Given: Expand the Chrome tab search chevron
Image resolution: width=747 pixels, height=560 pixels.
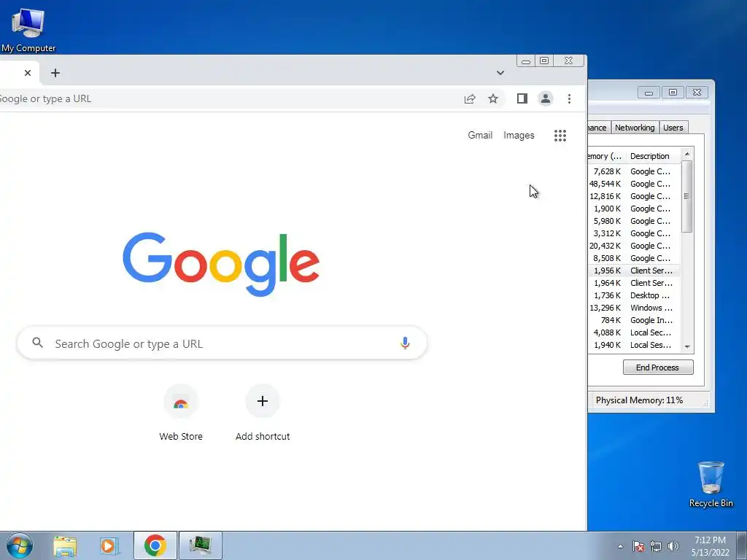Looking at the screenshot, I should (x=500, y=73).
